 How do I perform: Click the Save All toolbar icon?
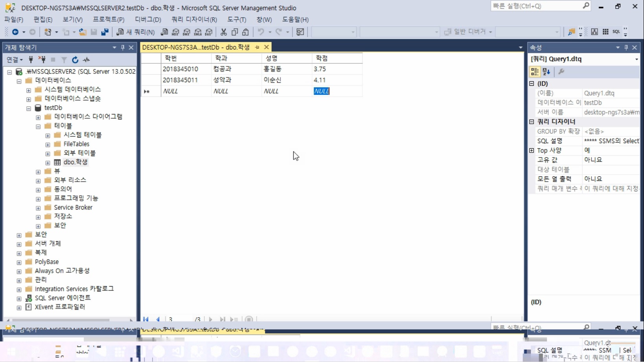coord(105,32)
